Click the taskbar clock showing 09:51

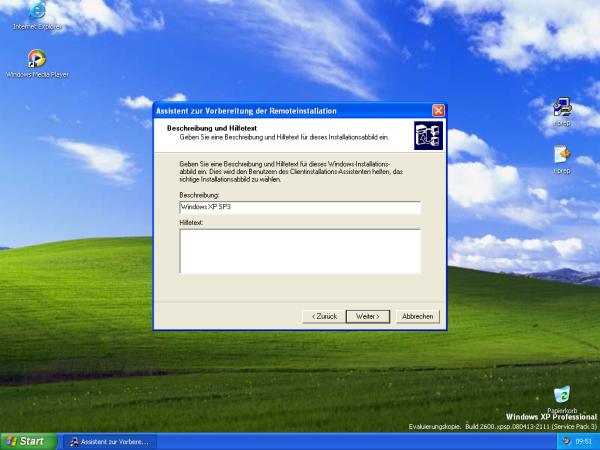[584, 442]
